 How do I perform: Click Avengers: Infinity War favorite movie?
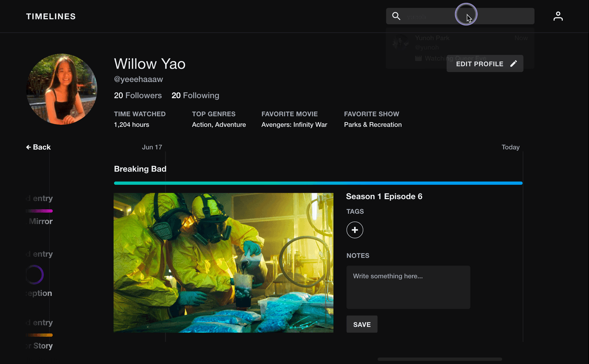tap(294, 124)
